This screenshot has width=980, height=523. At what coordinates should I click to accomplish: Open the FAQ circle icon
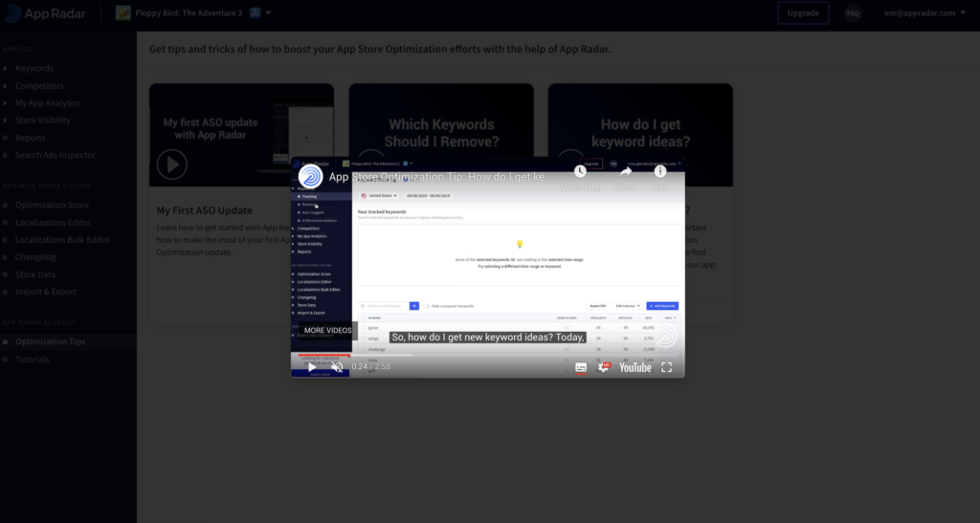click(853, 13)
